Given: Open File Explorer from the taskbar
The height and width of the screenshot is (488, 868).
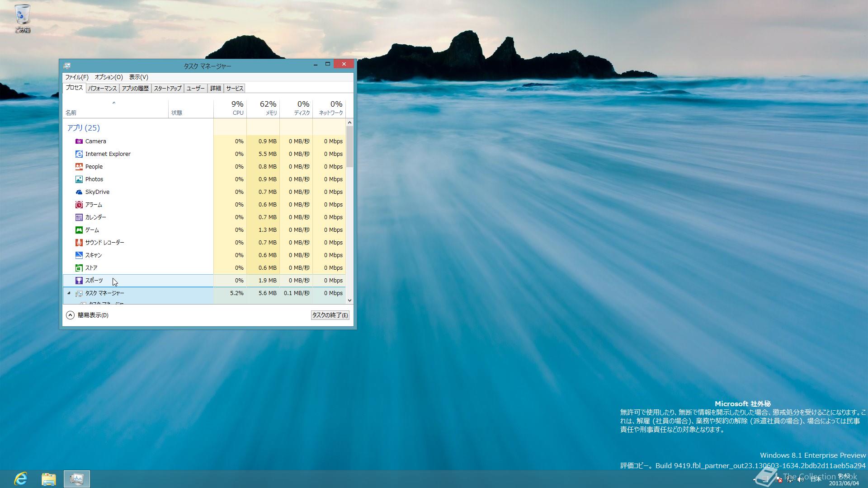Looking at the screenshot, I should pos(49,479).
